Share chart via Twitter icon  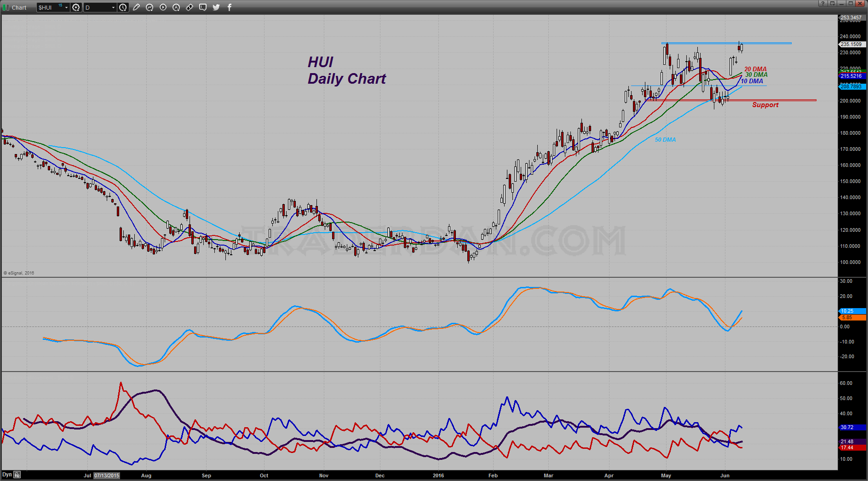[x=216, y=7]
